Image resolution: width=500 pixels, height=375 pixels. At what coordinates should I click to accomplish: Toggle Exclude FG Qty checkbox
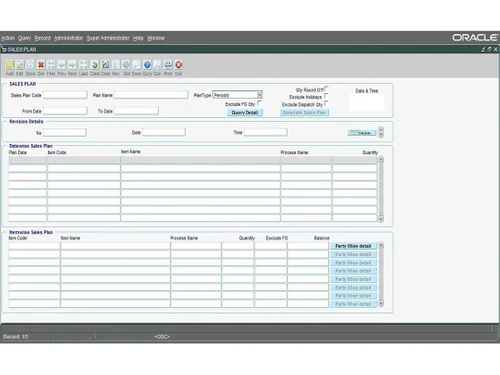click(x=259, y=103)
